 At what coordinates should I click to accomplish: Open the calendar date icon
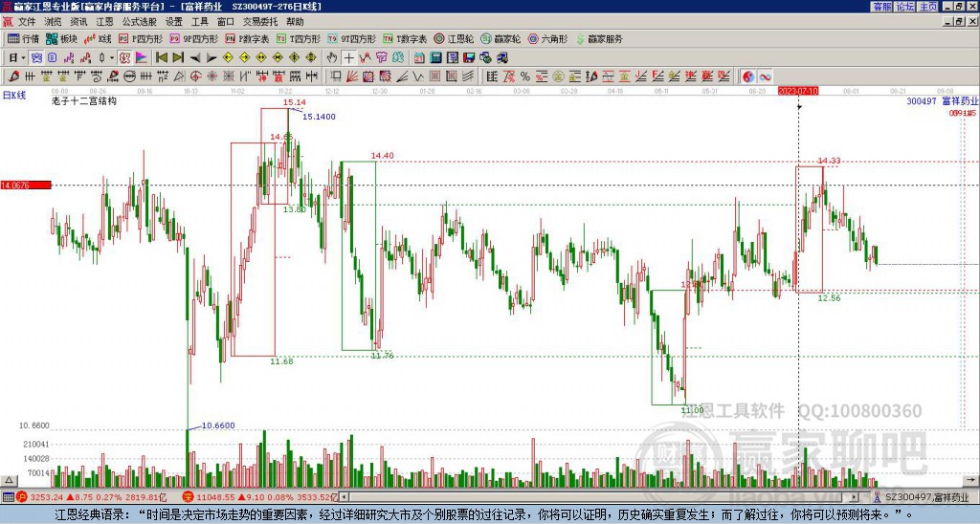[x=419, y=58]
